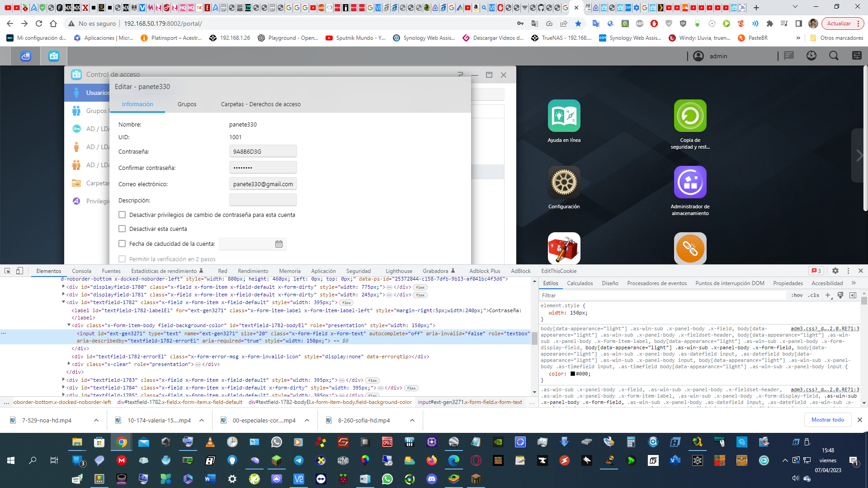Switch to the Grupos tab
Image resolution: width=868 pixels, height=488 pixels.
(x=187, y=104)
